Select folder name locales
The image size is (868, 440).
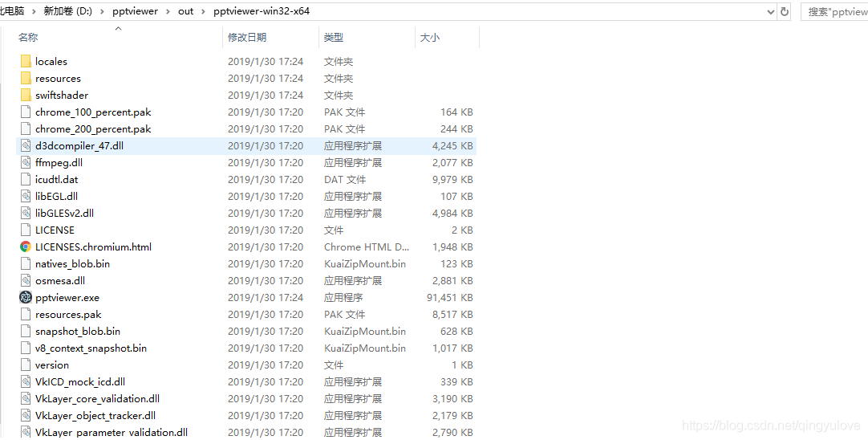tap(51, 62)
